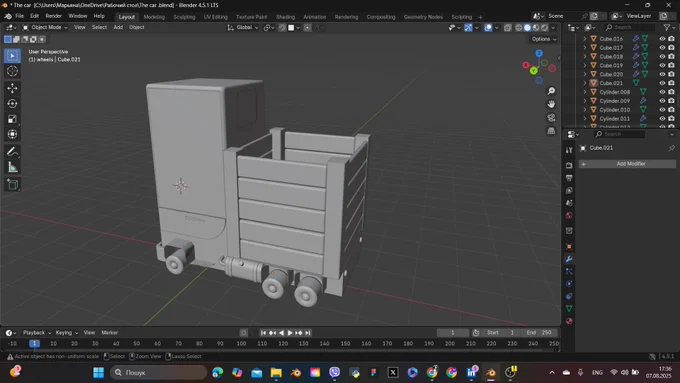Open the Render menu
The width and height of the screenshot is (680, 383).
point(54,16)
